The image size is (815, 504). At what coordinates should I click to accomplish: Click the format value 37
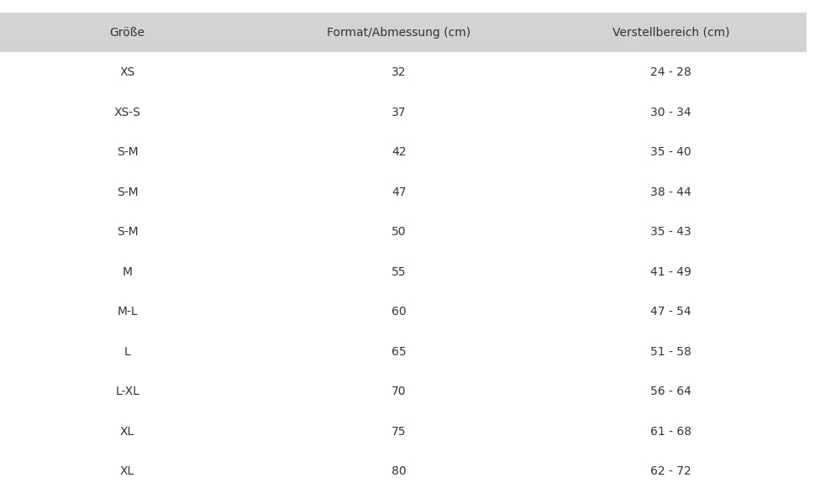398,113
